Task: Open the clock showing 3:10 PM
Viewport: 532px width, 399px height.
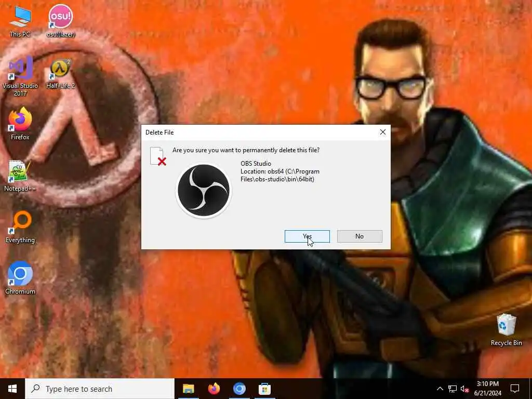Action: 487,389
